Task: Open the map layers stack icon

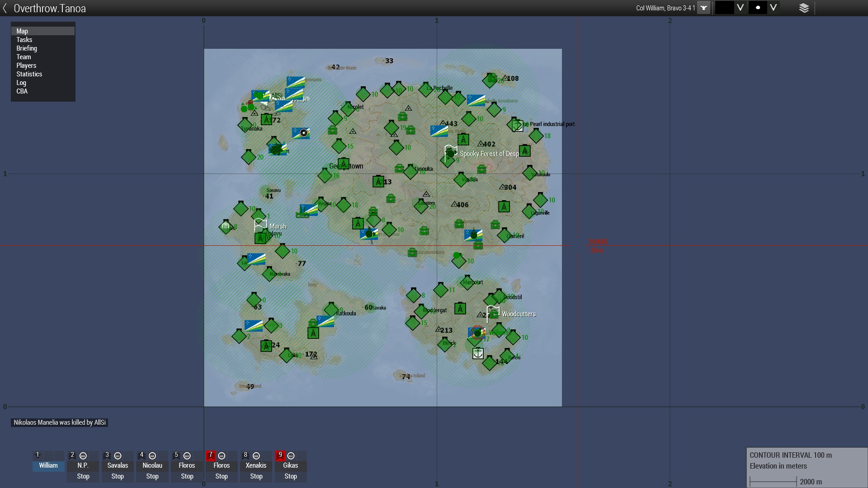Action: (804, 8)
